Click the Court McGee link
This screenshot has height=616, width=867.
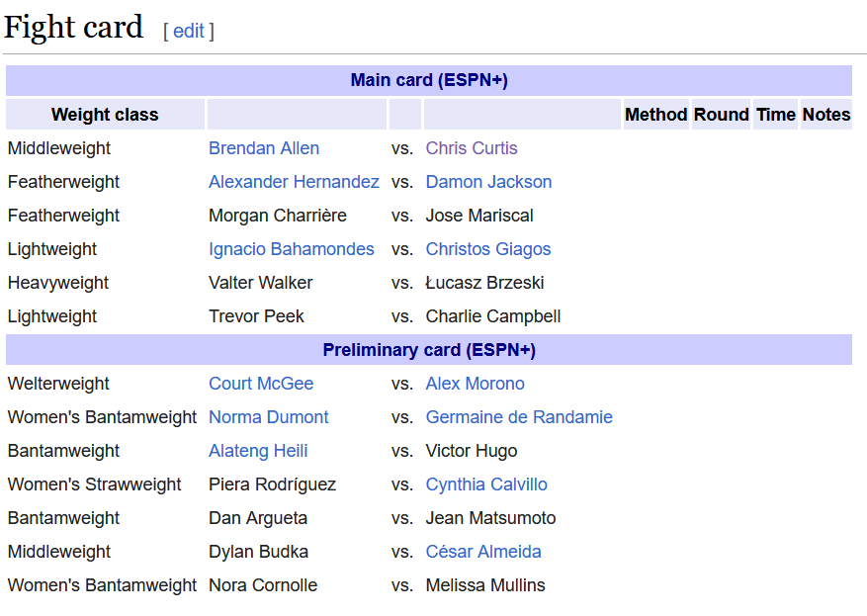[261, 384]
